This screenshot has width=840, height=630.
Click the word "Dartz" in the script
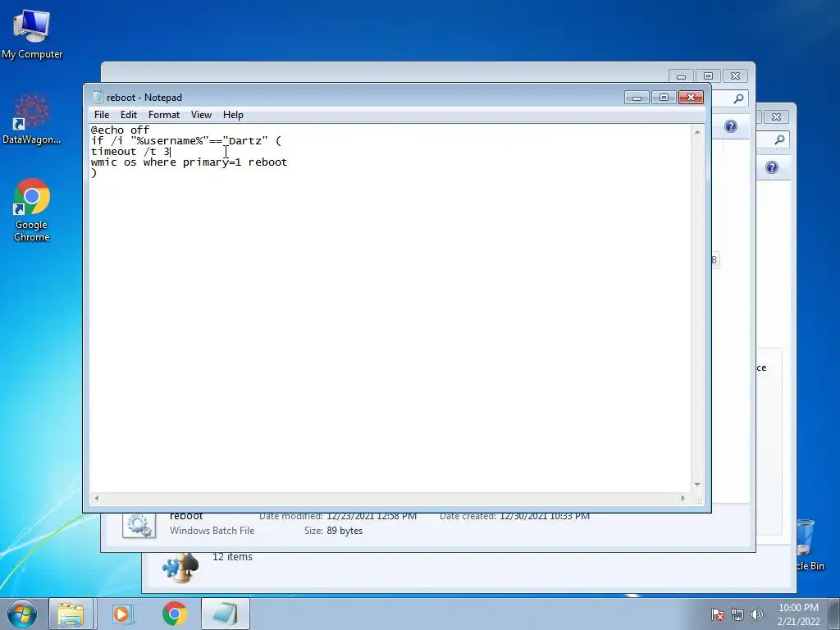click(x=244, y=141)
